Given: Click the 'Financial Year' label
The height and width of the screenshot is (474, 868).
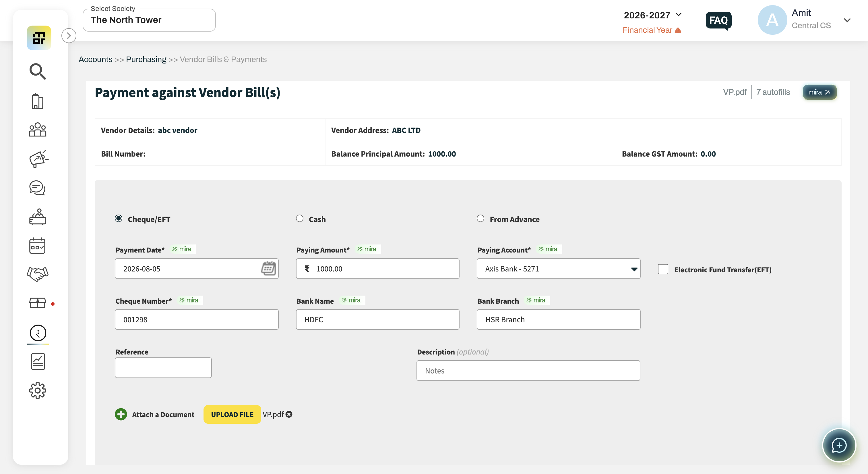Looking at the screenshot, I should click(647, 30).
